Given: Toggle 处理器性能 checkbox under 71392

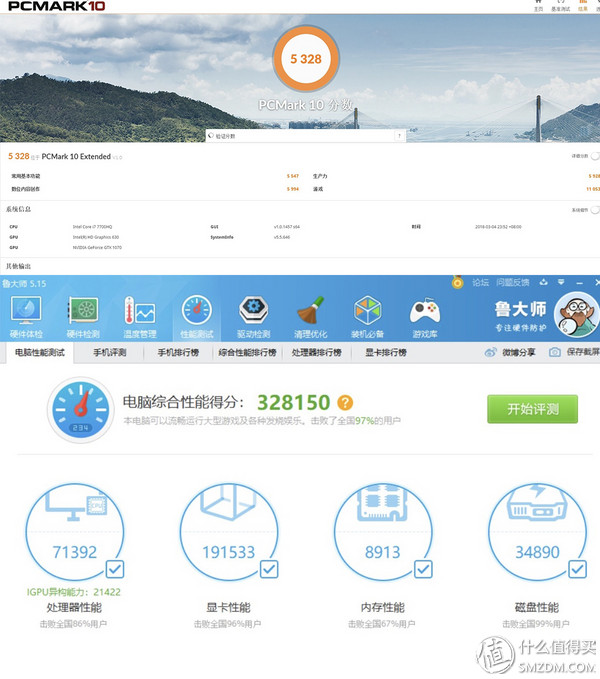Looking at the screenshot, I should click(x=115, y=569).
